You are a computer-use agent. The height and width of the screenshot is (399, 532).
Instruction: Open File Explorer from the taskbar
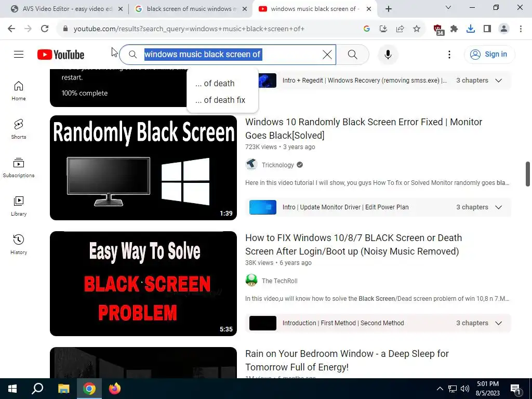(x=63, y=389)
